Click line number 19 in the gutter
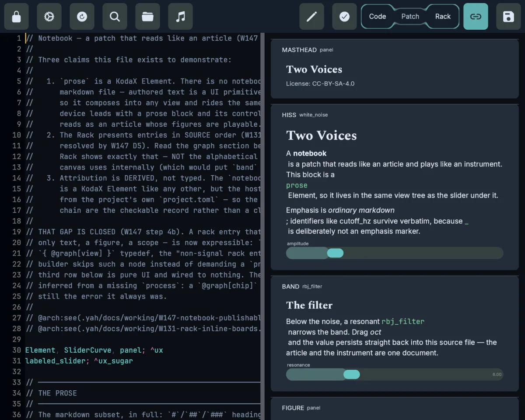This screenshot has height=420, width=525. 17,232
